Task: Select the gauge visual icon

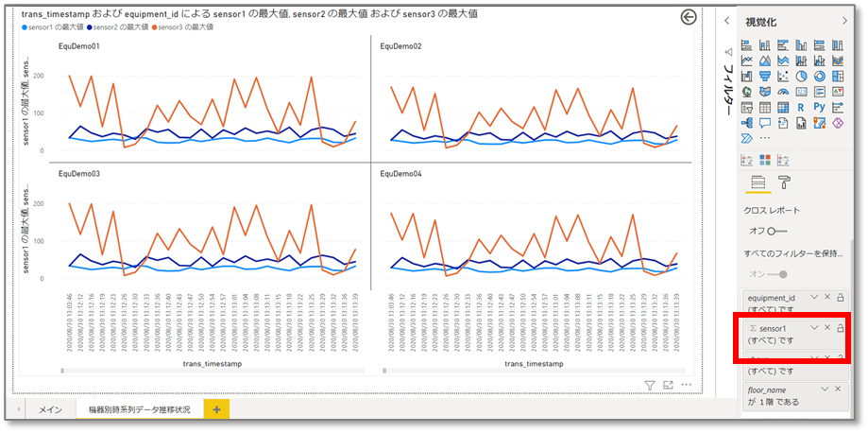Action: coord(783,92)
